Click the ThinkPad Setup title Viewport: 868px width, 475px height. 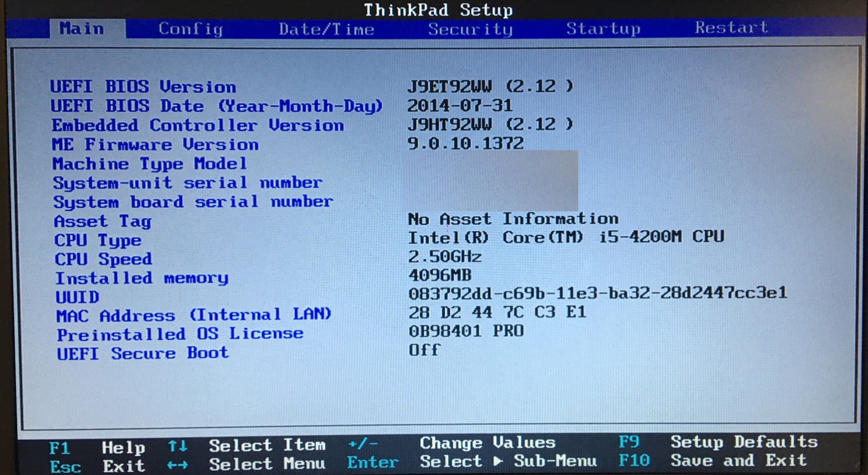pyautogui.click(x=438, y=9)
